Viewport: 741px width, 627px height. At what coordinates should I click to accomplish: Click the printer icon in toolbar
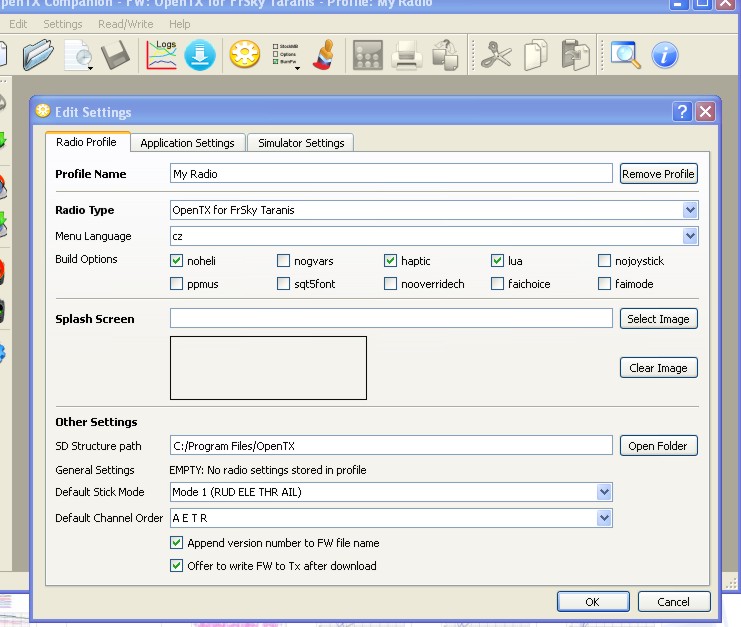(x=406, y=54)
